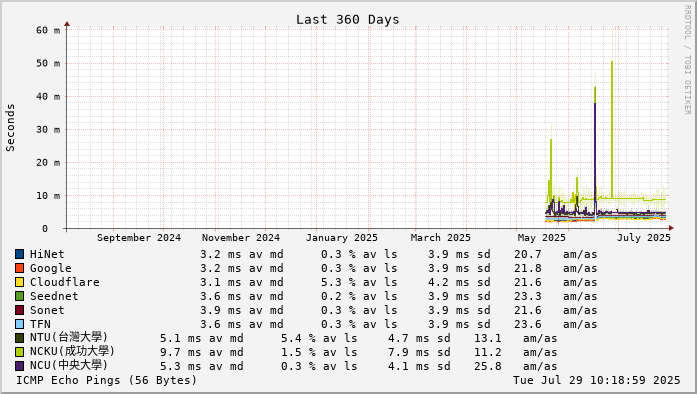Image resolution: width=697 pixels, height=394 pixels.
Task: Click the 'NCKU(成功大學)' legend name
Action: click(x=72, y=351)
